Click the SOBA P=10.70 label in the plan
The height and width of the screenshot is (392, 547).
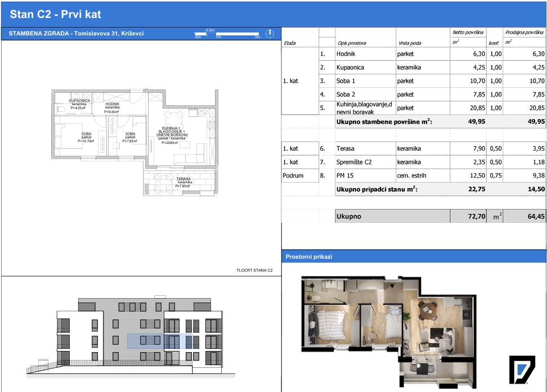[x=86, y=137]
